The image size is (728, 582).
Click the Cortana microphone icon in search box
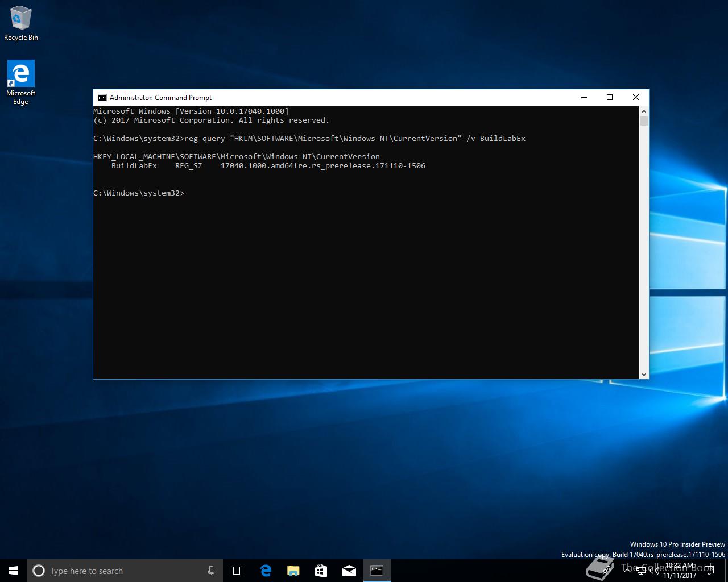pos(211,571)
